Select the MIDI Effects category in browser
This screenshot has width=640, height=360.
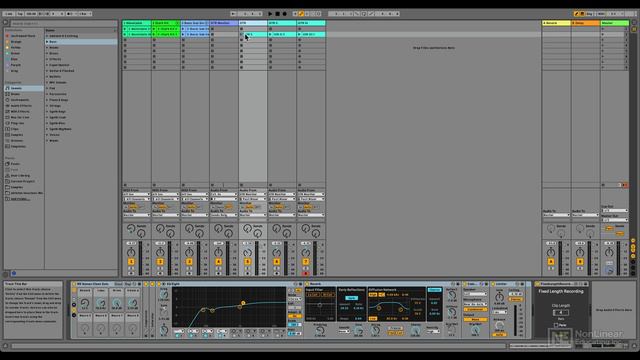click(x=24, y=111)
